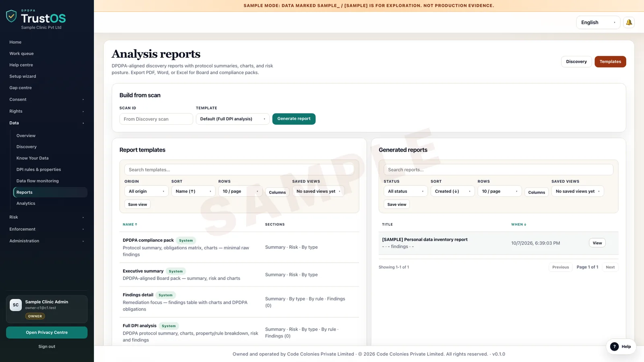Select Know Your Data in sidebar
Viewport: 644px width, 362px height.
(50, 158)
